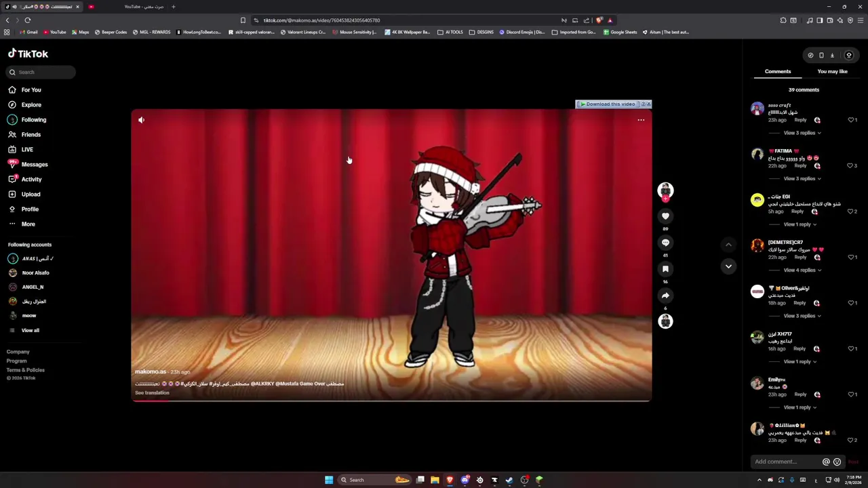This screenshot has height=488, width=868.
Task: Open the Gmail bookmark
Action: (28, 32)
